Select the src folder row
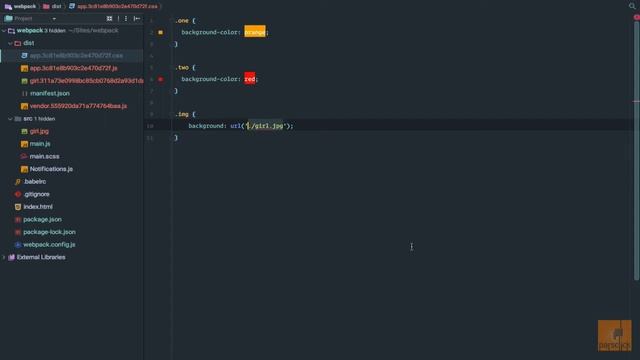Viewport: 640px width, 360px height. [x=71, y=119]
